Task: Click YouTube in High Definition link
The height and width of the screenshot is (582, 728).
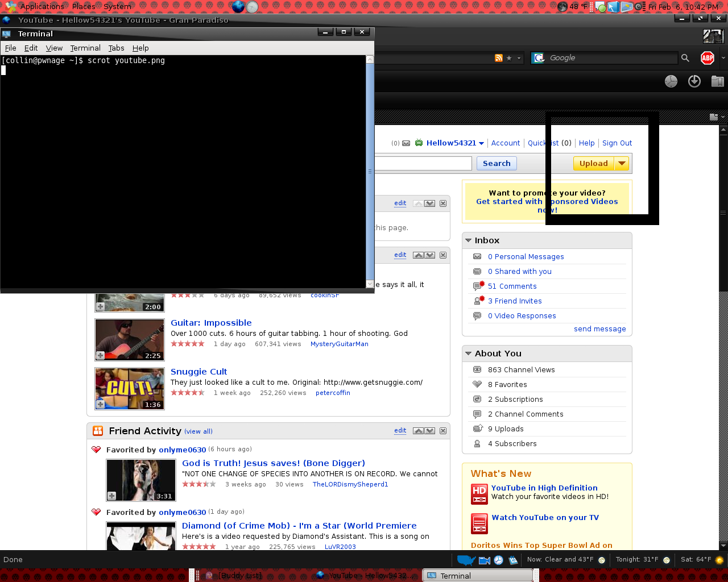Action: (x=544, y=488)
